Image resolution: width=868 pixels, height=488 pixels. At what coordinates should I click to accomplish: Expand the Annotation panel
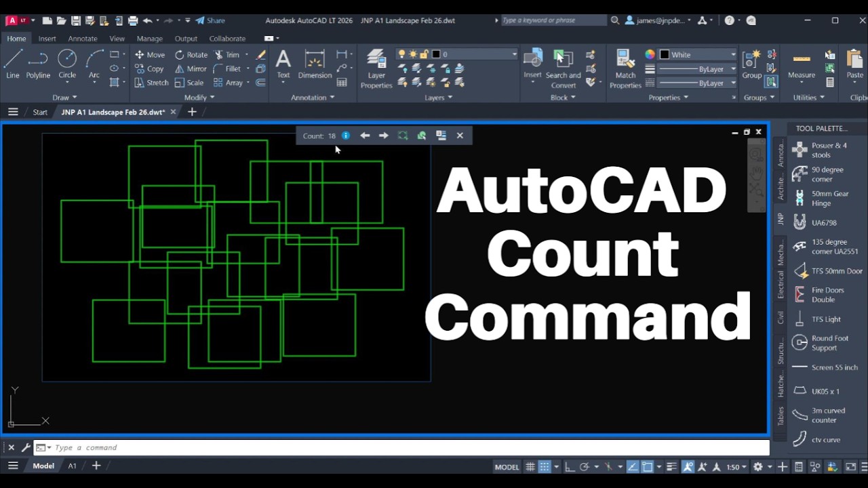pos(313,98)
